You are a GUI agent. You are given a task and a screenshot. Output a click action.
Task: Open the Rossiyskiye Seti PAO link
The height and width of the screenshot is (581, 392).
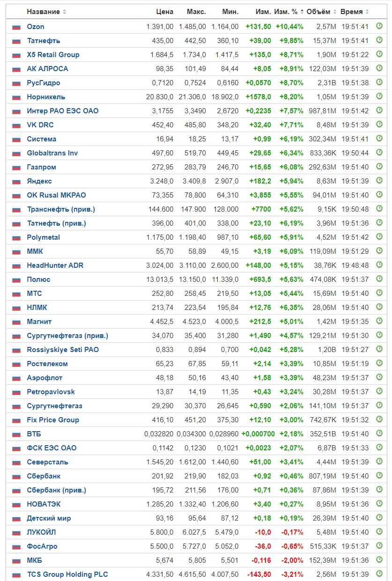pyautogui.click(x=63, y=350)
